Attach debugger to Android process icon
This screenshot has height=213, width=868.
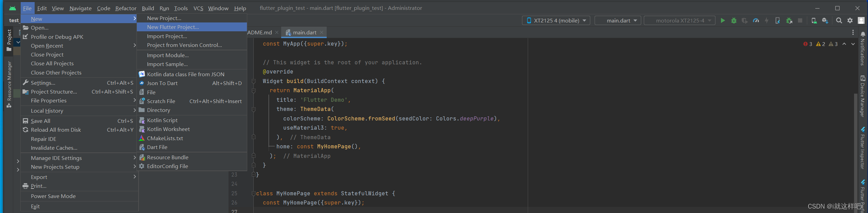click(789, 20)
